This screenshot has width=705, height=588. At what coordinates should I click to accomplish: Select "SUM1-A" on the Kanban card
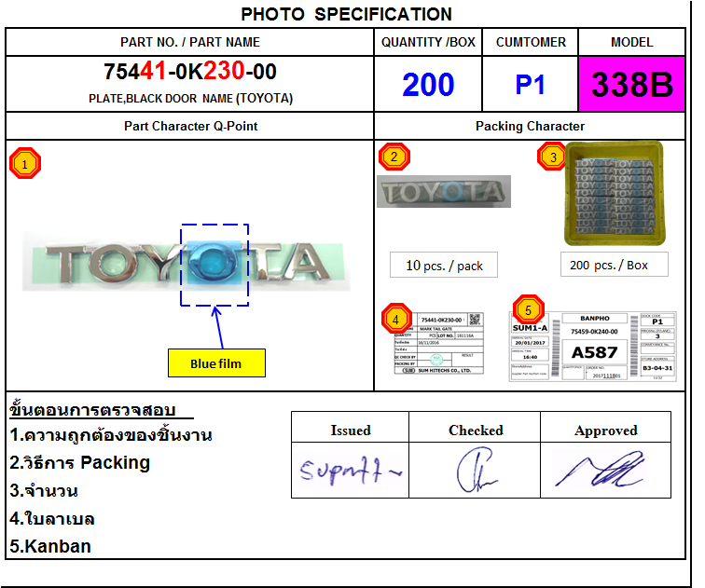(x=530, y=328)
